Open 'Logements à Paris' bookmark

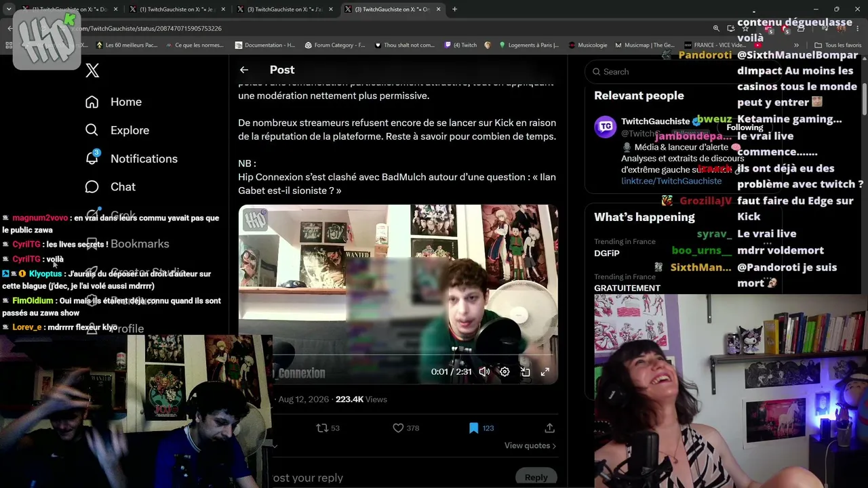click(x=529, y=45)
